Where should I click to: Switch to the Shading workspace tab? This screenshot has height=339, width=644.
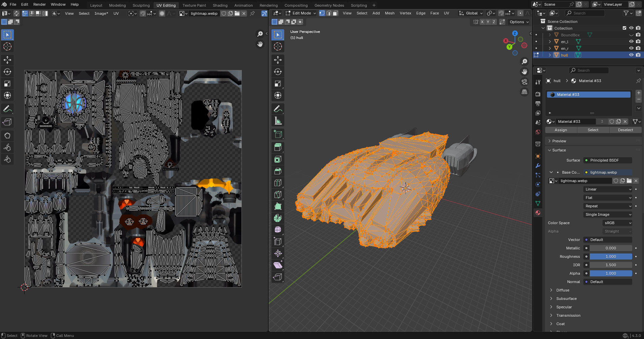[220, 5]
